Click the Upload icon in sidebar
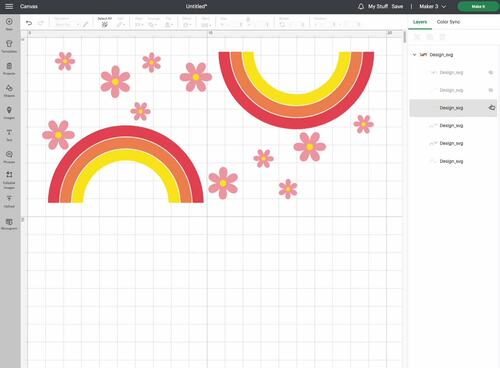 9,199
